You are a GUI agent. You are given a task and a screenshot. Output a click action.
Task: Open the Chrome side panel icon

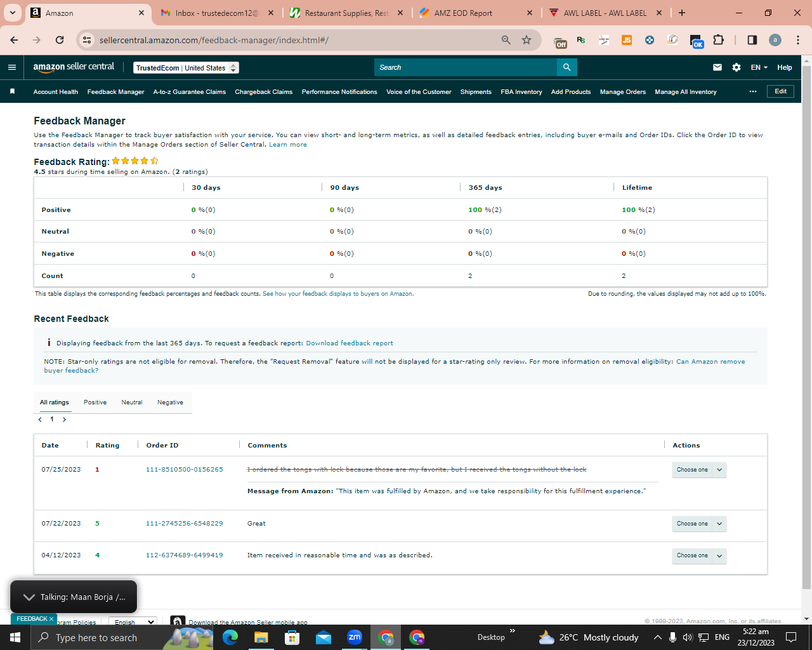coord(752,40)
